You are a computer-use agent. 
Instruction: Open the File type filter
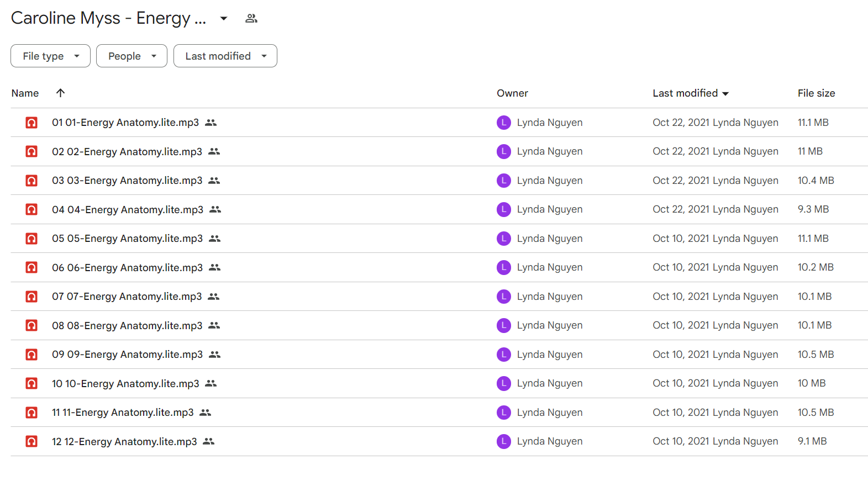click(x=50, y=56)
